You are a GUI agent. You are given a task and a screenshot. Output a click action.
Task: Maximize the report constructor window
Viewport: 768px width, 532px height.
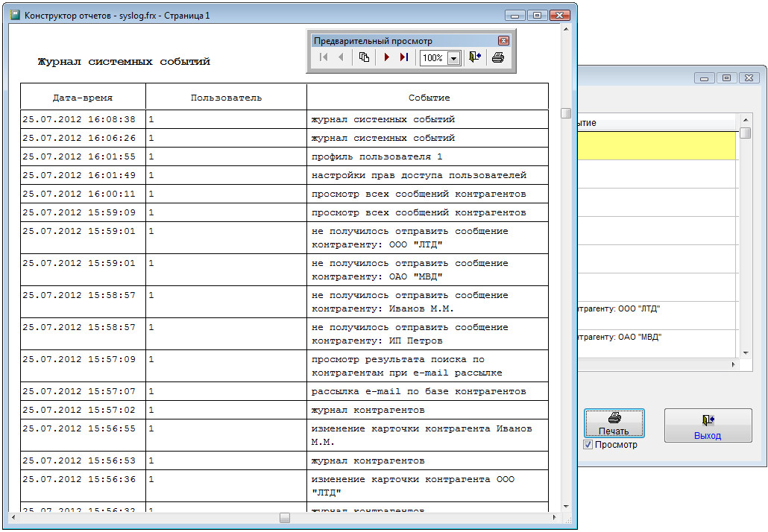tap(536, 15)
